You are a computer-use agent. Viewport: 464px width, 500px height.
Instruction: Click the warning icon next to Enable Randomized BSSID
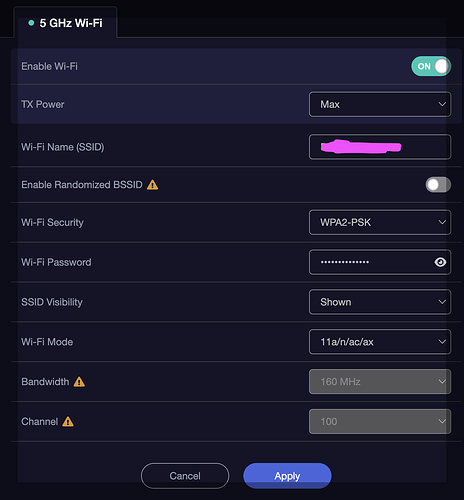click(153, 185)
